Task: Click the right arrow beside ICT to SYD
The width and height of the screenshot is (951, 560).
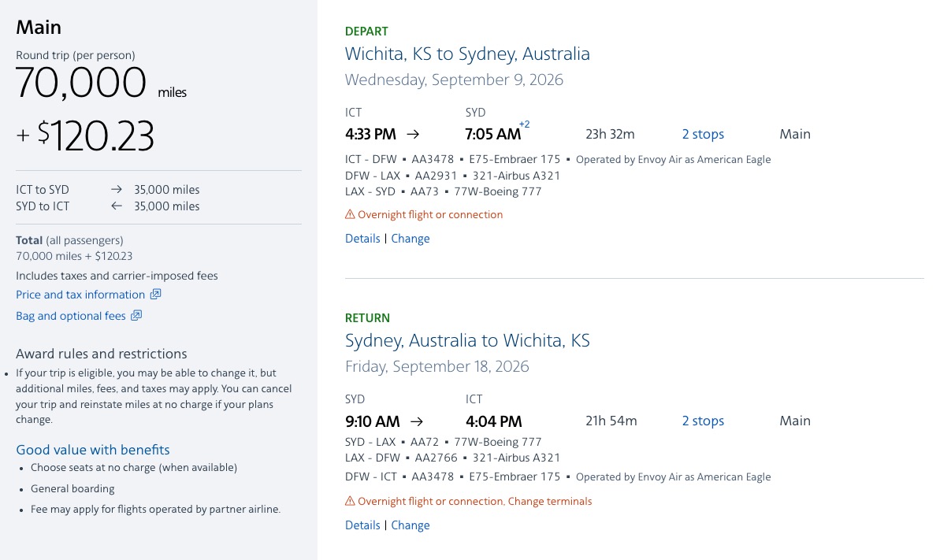Action: point(116,189)
